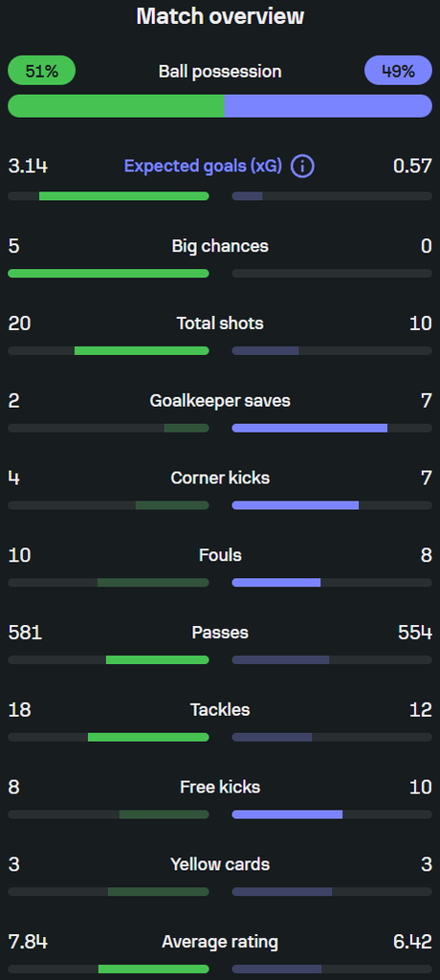Click green segment of possession bar

(117, 106)
